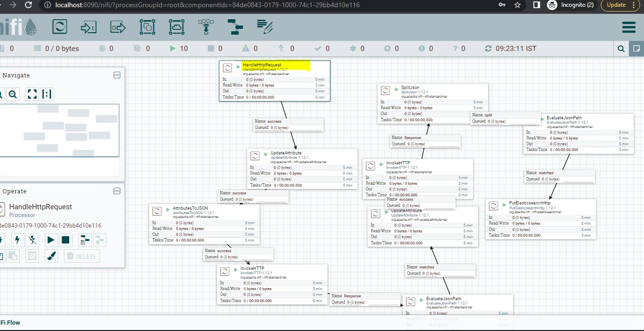This screenshot has width=644, height=331.
Task: Click the DELETE button in Operate panel
Action: click(82, 256)
